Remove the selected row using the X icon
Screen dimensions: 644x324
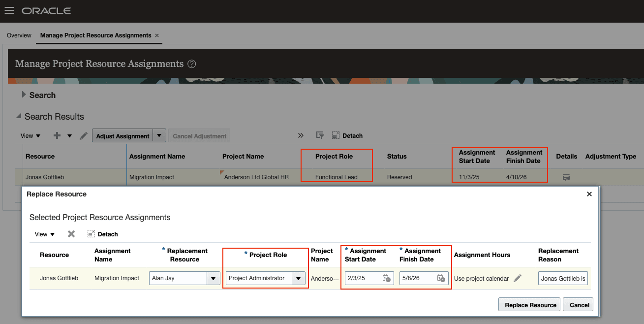click(71, 234)
